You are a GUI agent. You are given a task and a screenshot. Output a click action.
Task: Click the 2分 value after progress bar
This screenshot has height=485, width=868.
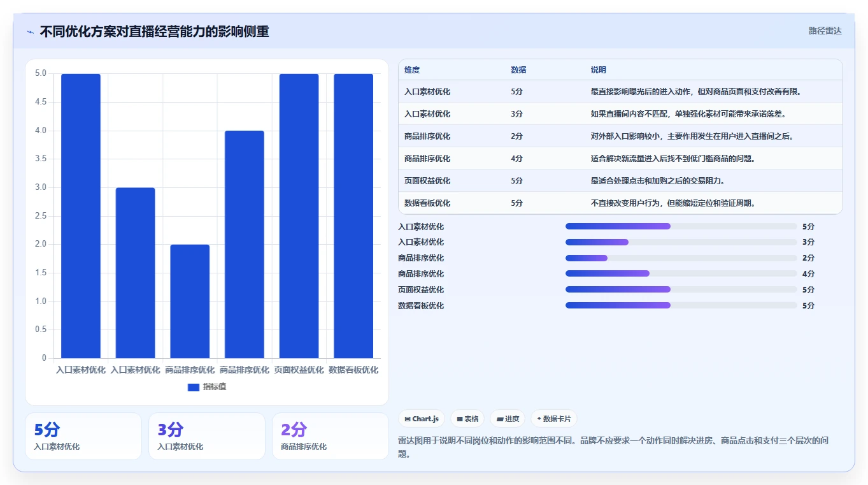click(x=808, y=258)
